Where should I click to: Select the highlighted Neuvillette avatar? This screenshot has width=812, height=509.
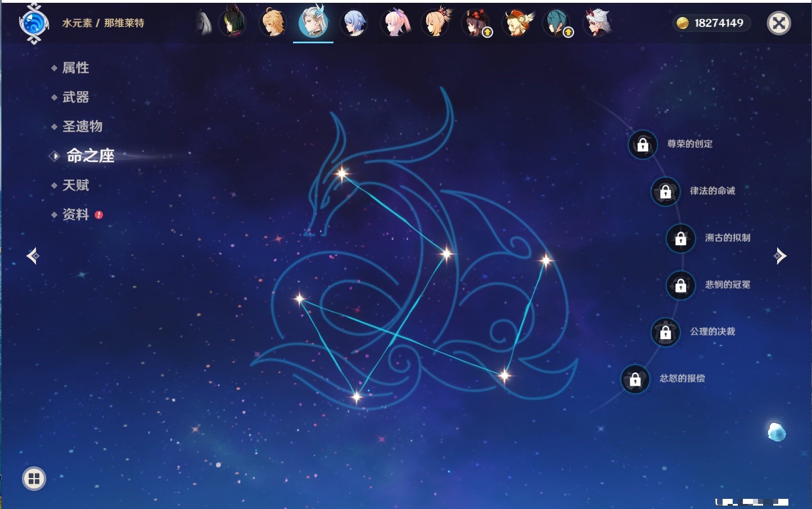tap(313, 22)
